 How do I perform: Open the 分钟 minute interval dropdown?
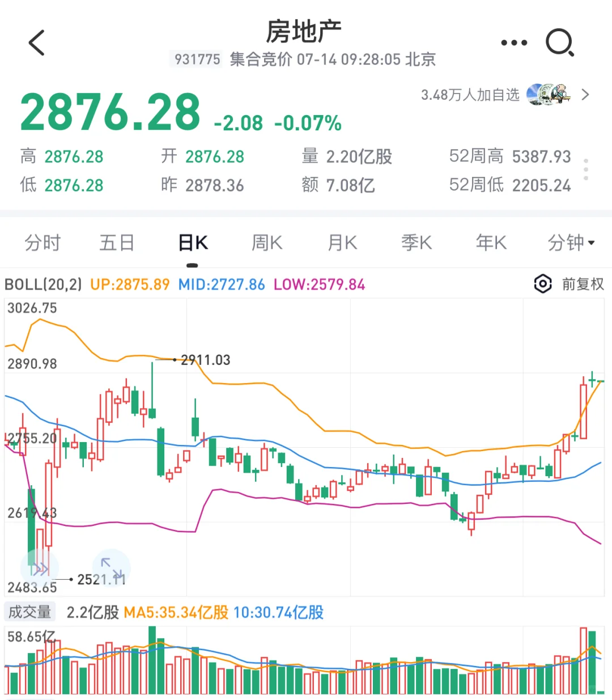(571, 243)
